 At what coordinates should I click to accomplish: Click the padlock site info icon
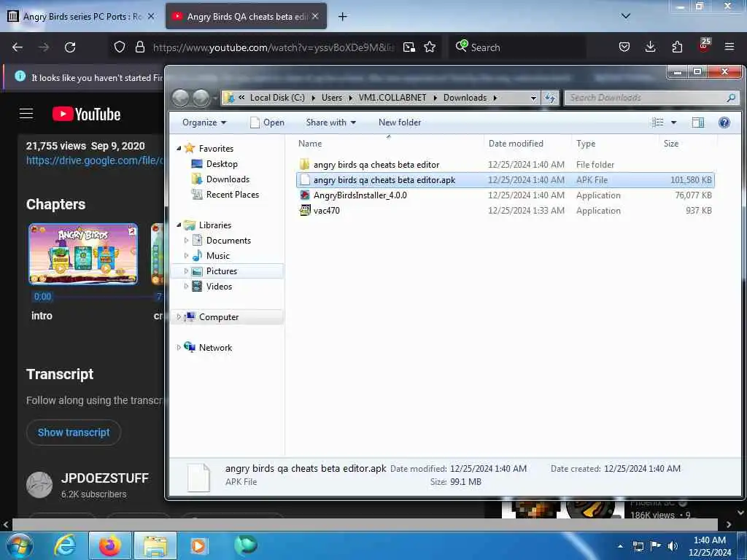click(x=139, y=47)
